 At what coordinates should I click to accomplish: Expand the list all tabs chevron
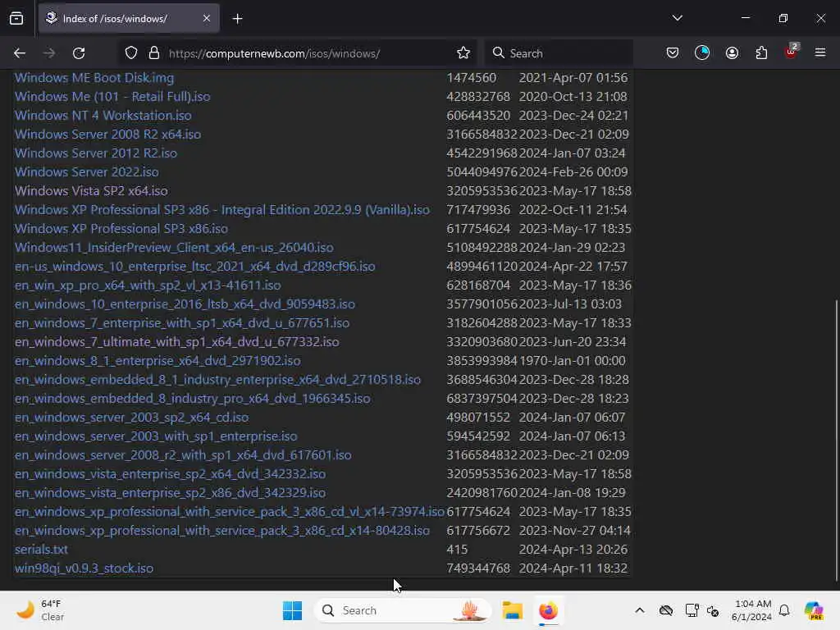point(677,18)
